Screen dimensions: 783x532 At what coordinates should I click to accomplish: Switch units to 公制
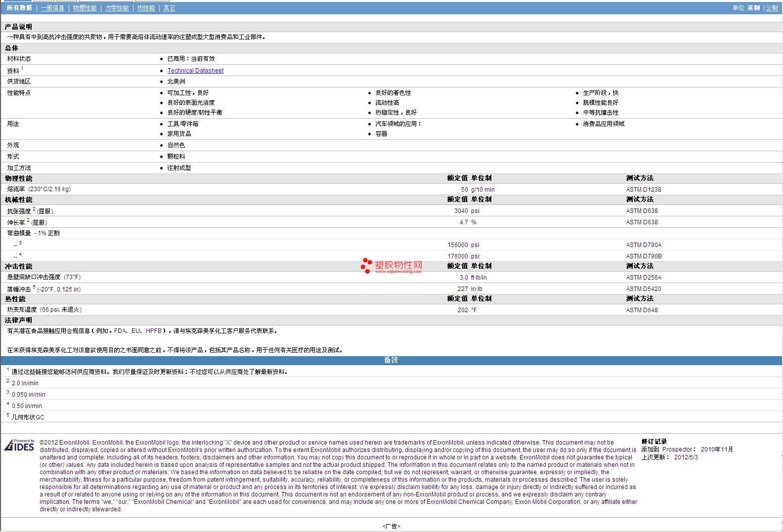click(772, 8)
